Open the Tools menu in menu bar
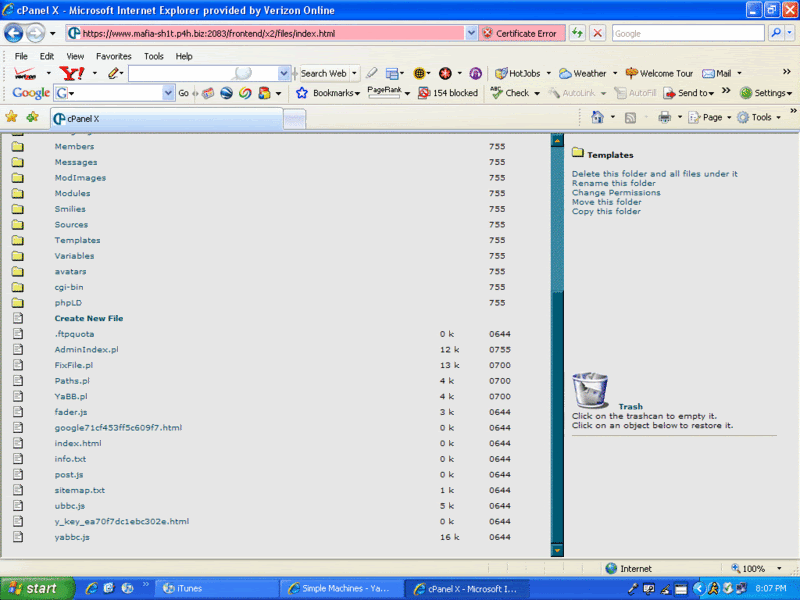 click(x=153, y=56)
